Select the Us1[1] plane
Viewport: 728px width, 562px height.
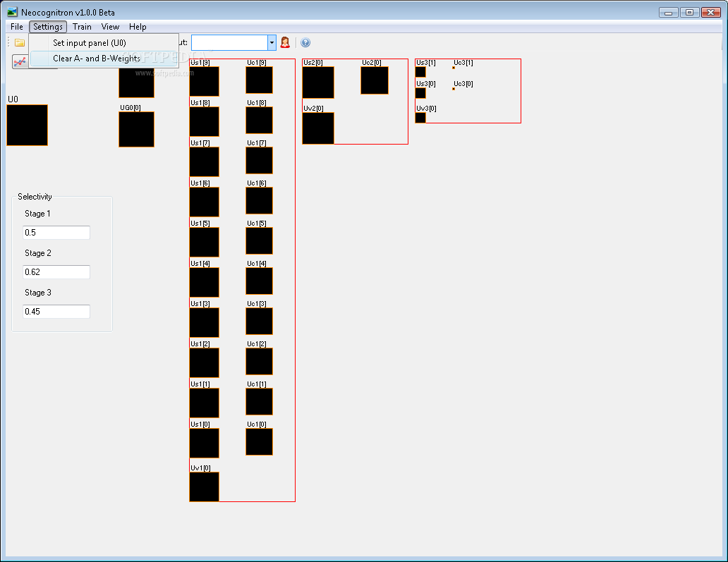click(205, 403)
